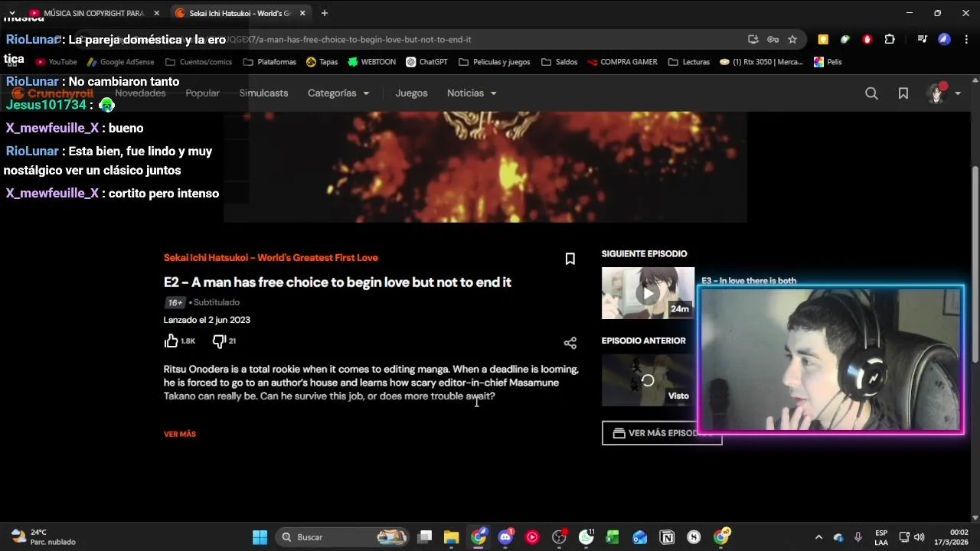This screenshot has width=980, height=551.
Task: Open the Chrome three-dot menu
Action: (966, 39)
